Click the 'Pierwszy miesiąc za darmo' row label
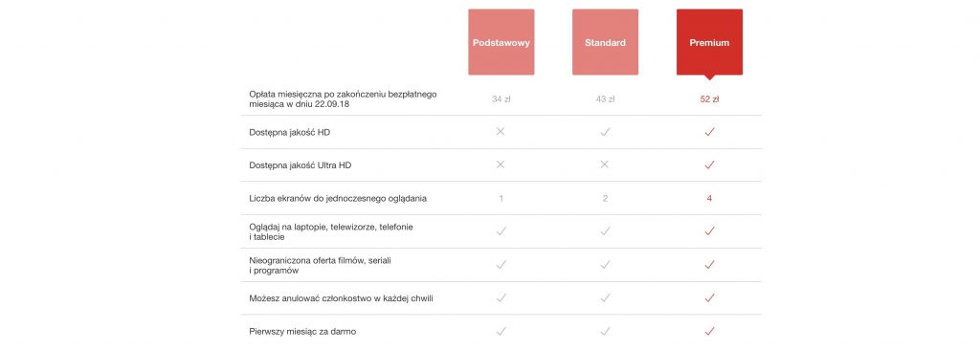Image resolution: width=980 pixels, height=350 pixels. click(x=302, y=332)
